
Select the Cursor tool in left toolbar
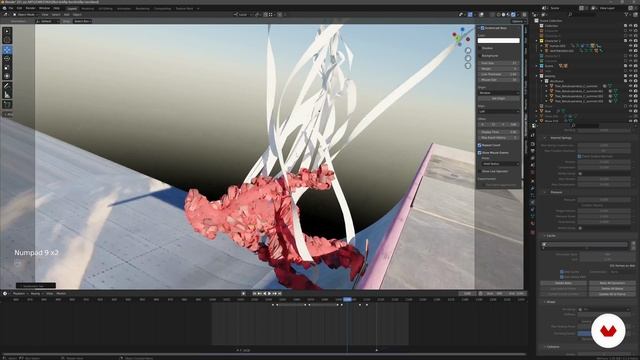pyautogui.click(x=7, y=40)
